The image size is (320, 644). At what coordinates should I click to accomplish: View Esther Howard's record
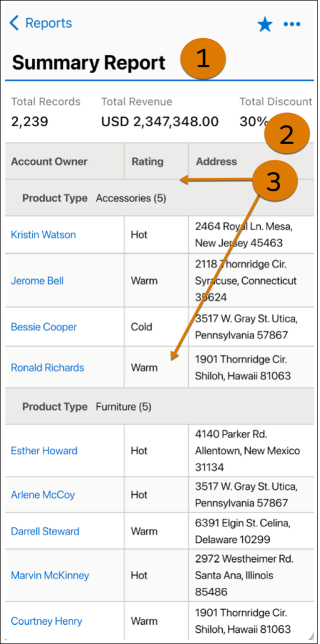click(x=44, y=451)
